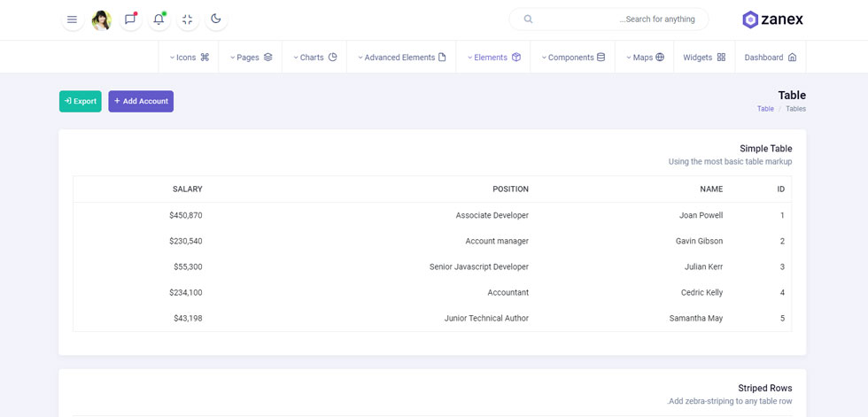Viewport: 868px width, 417px height.
Task: Open the Components menu label
Action: coord(570,58)
